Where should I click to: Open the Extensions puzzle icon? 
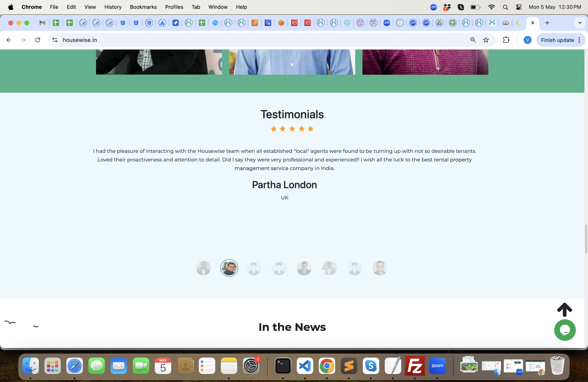pyautogui.click(x=506, y=40)
